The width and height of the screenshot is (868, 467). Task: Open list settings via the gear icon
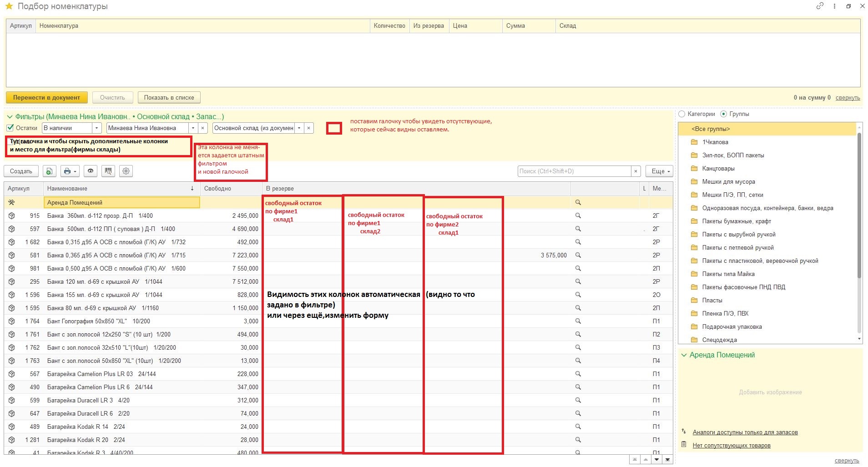(x=126, y=171)
